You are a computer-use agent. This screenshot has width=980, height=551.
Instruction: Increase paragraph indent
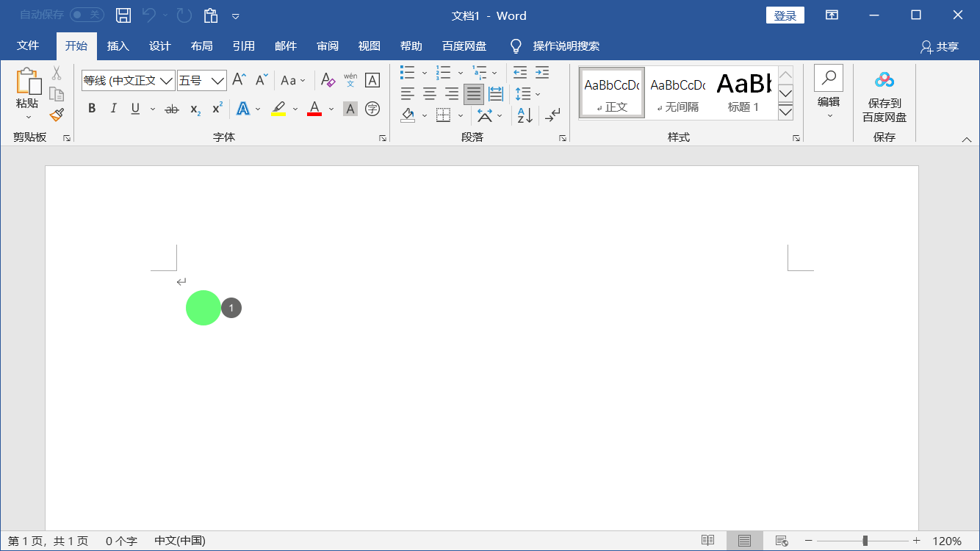click(x=542, y=72)
